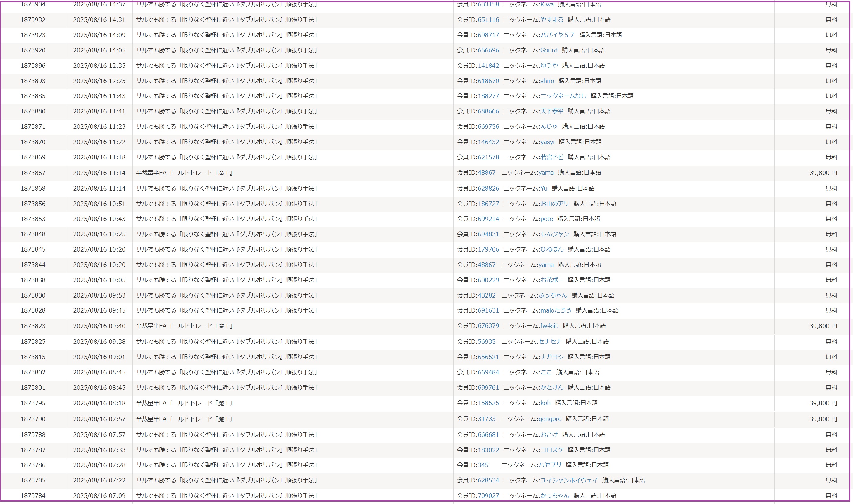Select 39,800 円 price in koh row
853x504 pixels.
823,403
